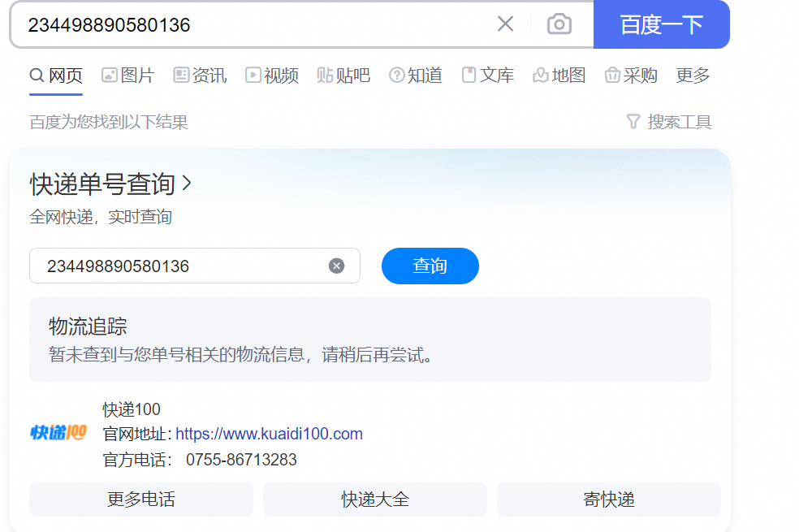Click the 百度为您找到以下结果 text

click(109, 122)
